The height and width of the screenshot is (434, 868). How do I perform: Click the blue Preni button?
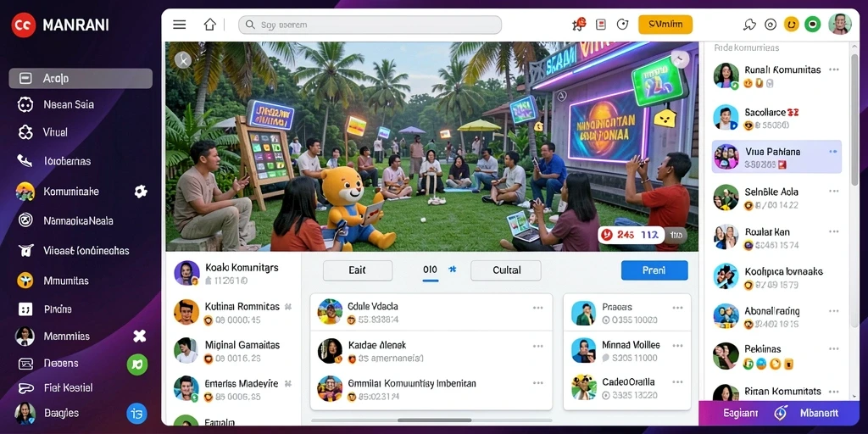(654, 270)
